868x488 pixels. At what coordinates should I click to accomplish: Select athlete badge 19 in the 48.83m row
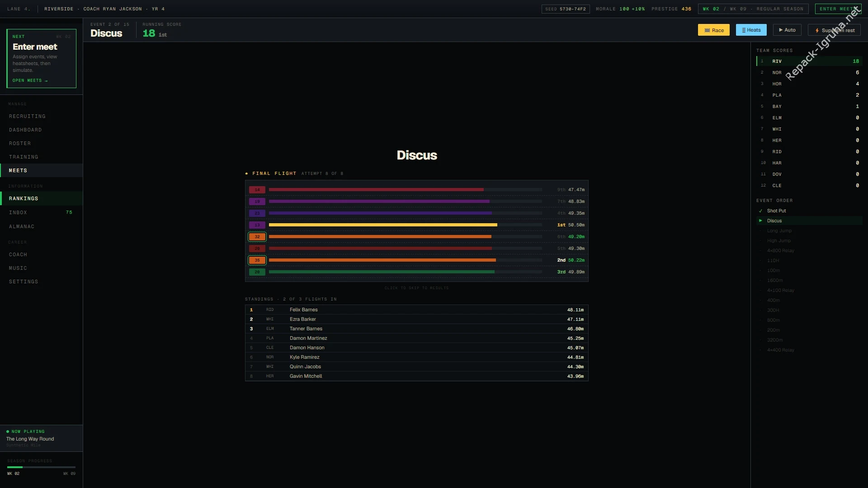pyautogui.click(x=257, y=202)
